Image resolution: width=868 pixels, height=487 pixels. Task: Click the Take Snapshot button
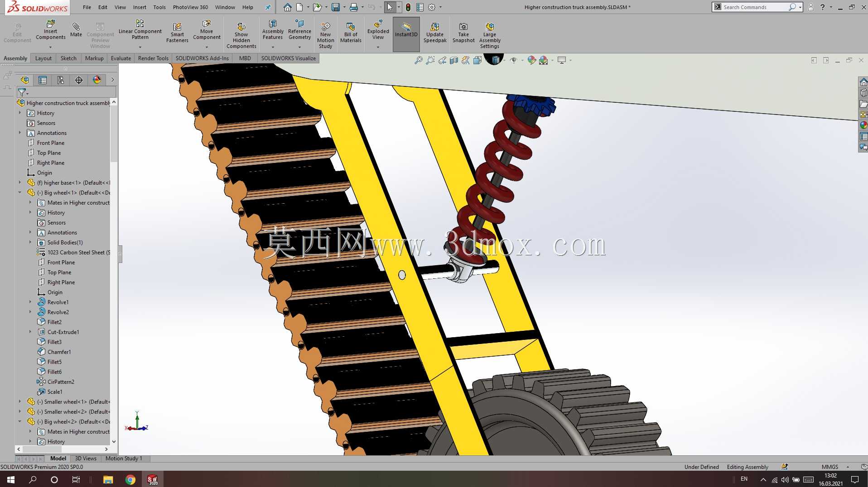tap(463, 33)
